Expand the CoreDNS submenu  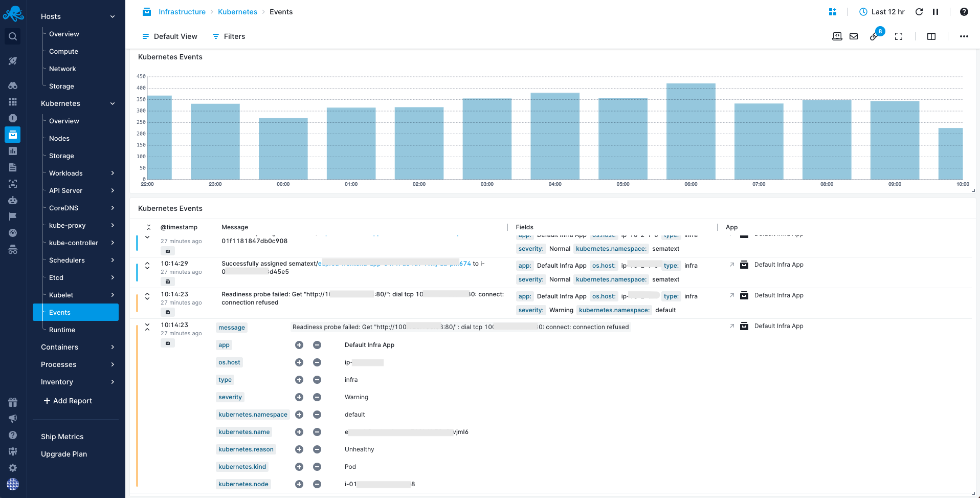click(113, 208)
